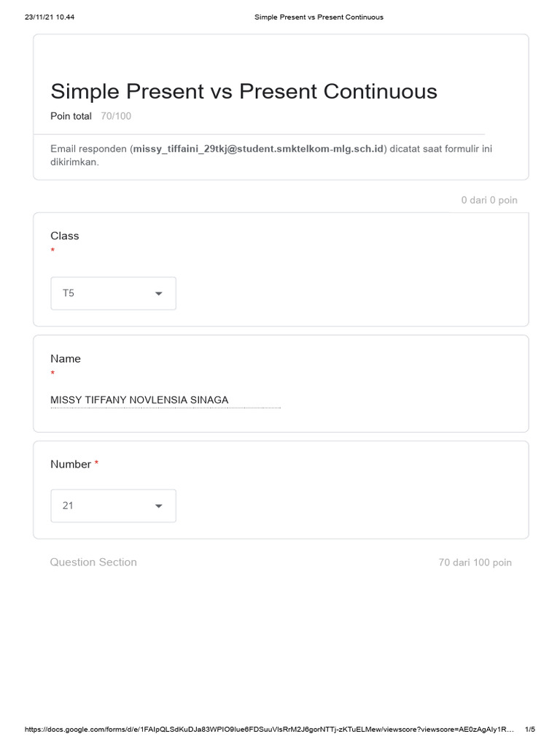
Task: Click the arrow icon in the Class dropdown
Action: [158, 293]
